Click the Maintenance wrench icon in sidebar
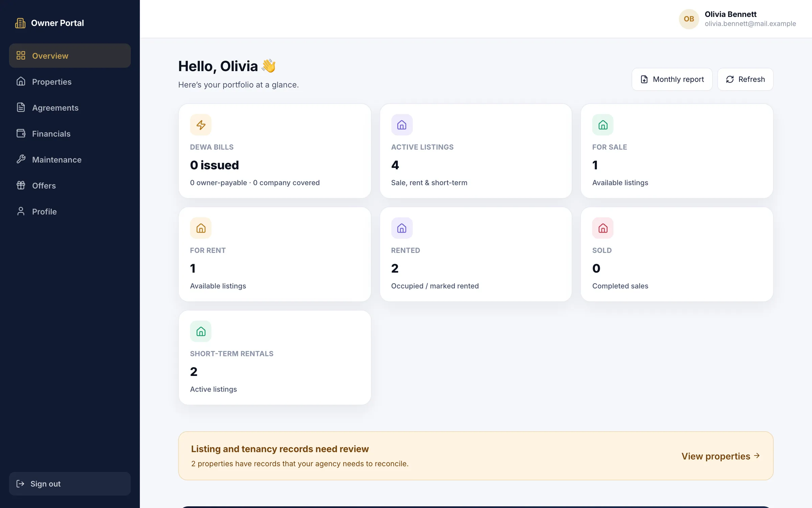812x508 pixels. 21,160
